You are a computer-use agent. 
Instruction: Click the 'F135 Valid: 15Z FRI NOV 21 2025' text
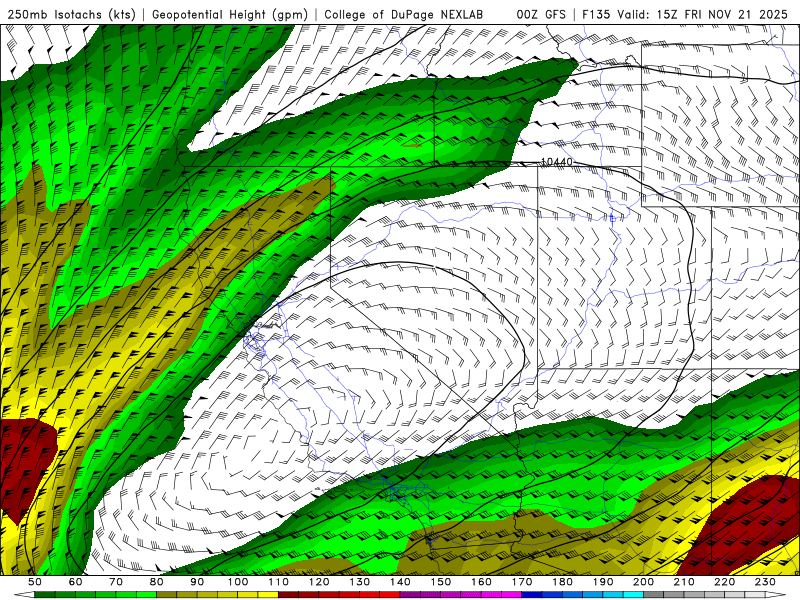coord(685,14)
